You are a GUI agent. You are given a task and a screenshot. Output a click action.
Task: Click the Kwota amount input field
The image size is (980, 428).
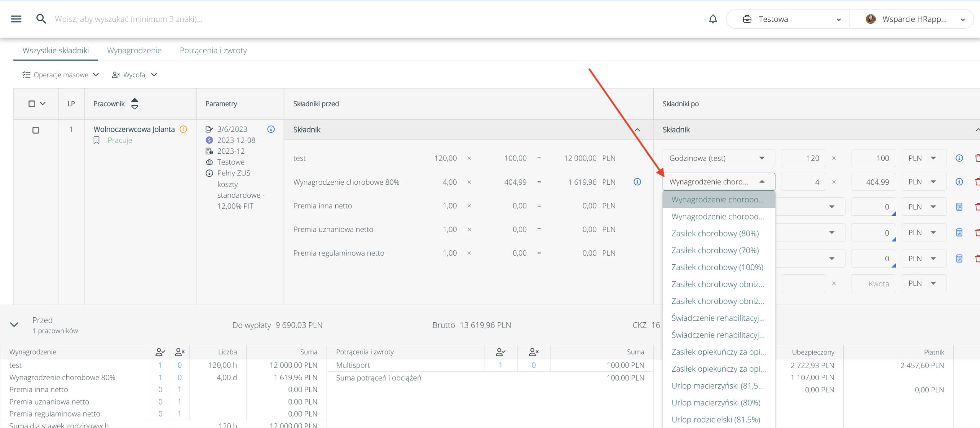(873, 284)
